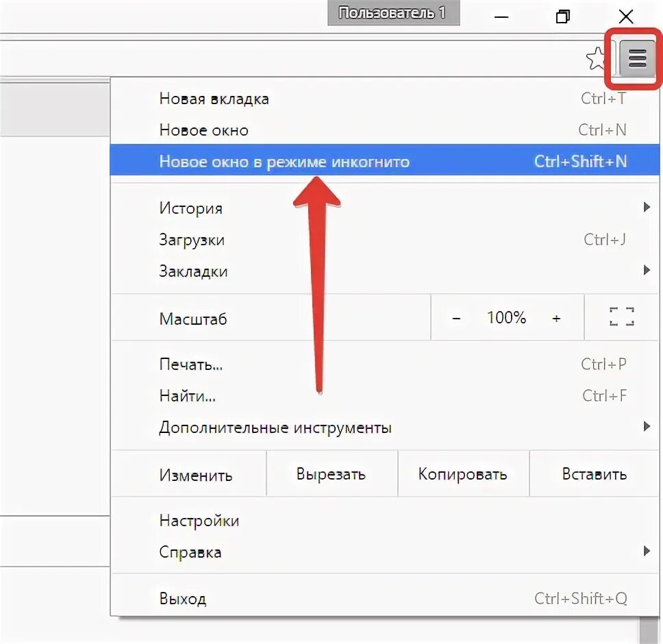Minimize the browser window
The height and width of the screenshot is (644, 663).
click(501, 17)
